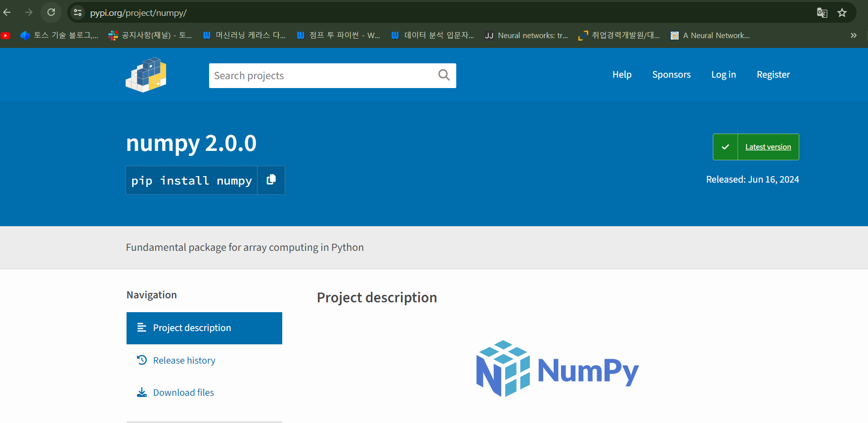Viewport: 868px width, 423px height.
Task: Copy pip install numpy command to clipboard
Action: click(271, 180)
